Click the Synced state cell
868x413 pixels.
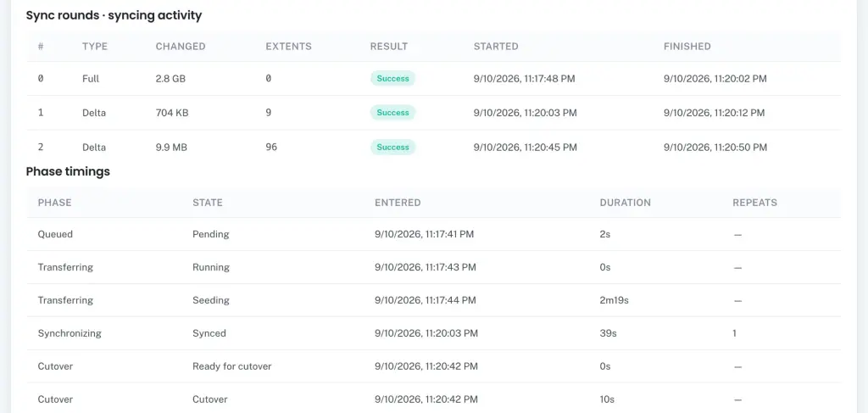click(209, 333)
